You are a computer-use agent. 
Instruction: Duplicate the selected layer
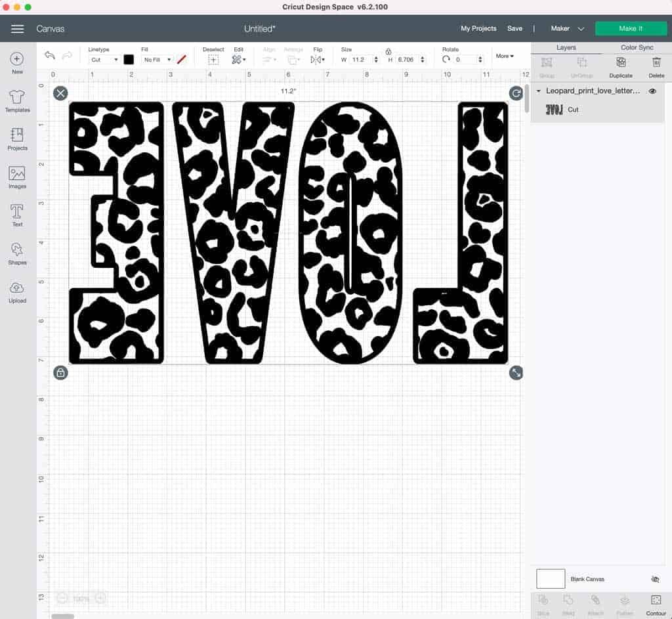621,68
